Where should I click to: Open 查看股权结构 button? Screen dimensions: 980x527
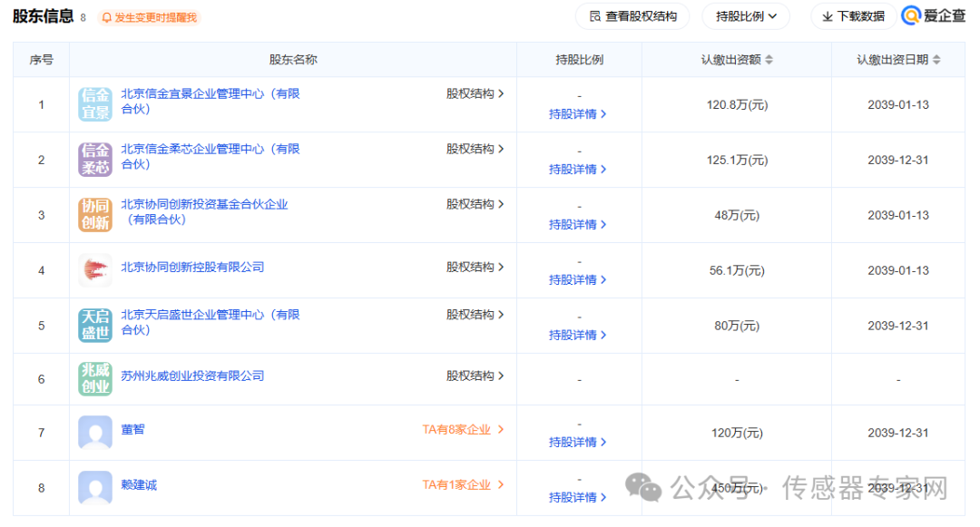[x=632, y=16]
